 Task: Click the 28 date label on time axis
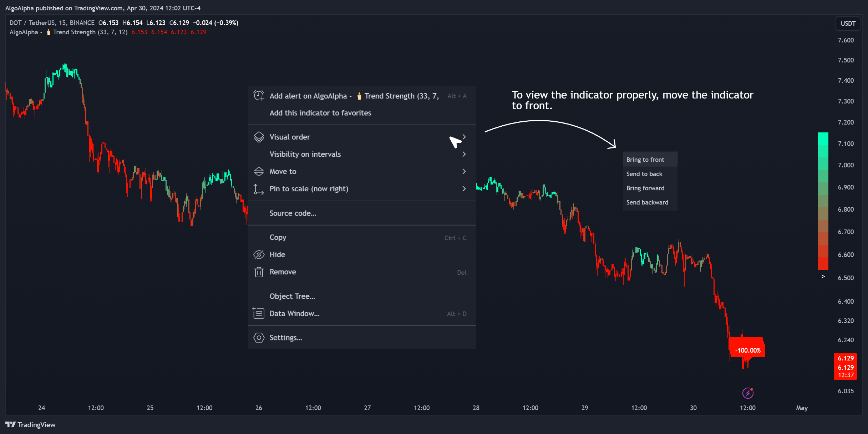point(476,408)
